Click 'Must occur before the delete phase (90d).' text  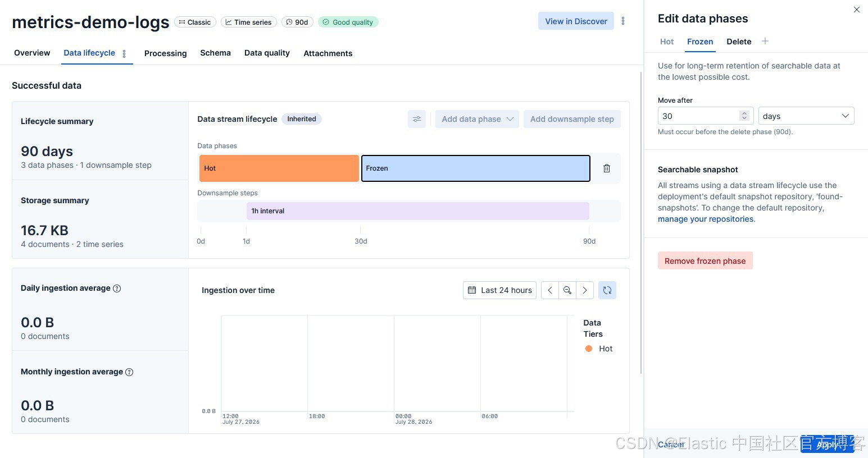(x=725, y=132)
